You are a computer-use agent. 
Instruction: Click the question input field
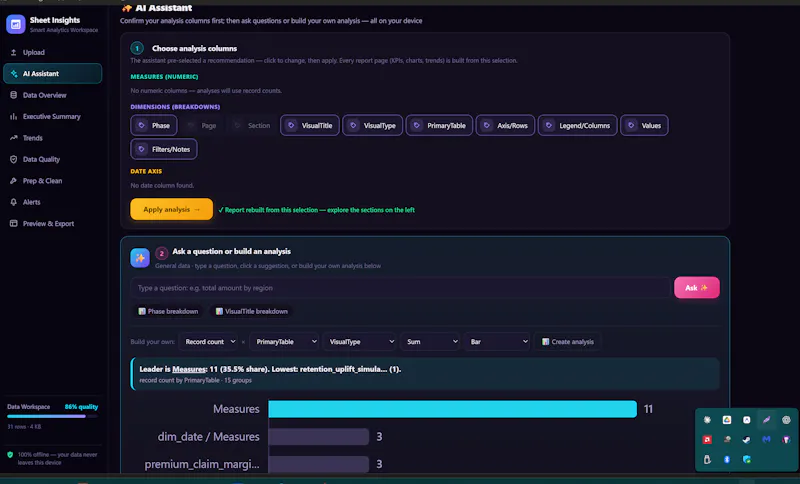tap(401, 288)
